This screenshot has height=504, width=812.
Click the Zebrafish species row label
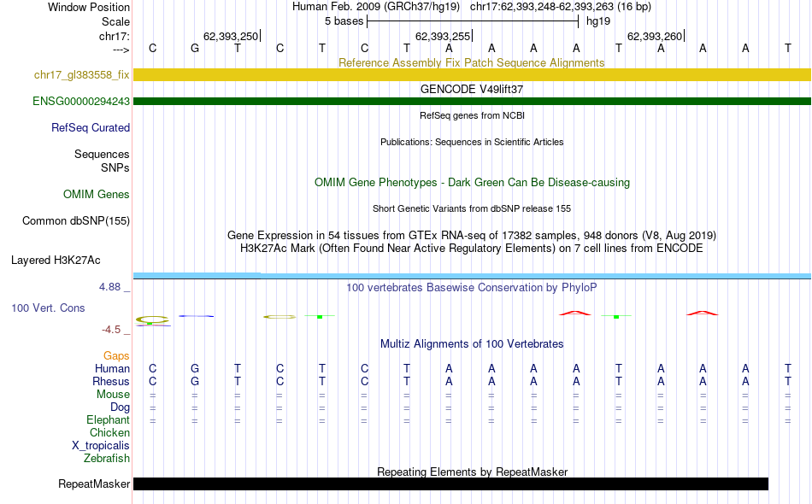pyautogui.click(x=107, y=458)
